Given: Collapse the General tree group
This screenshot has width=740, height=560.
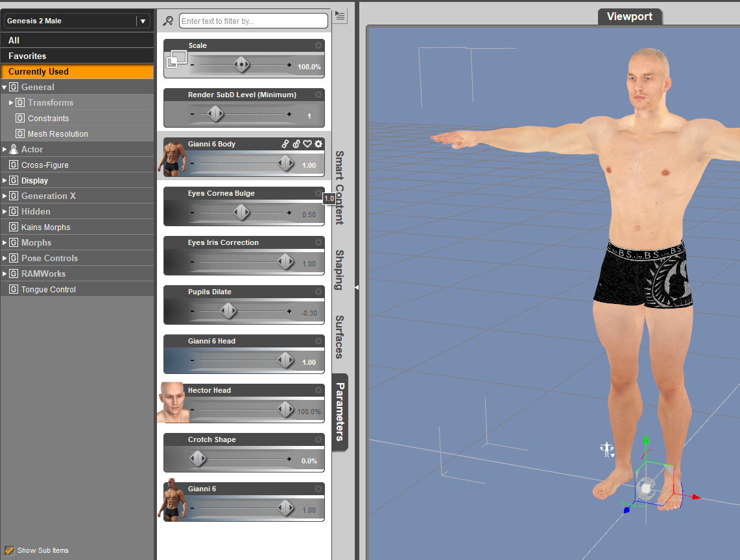Looking at the screenshot, I should click(5, 87).
